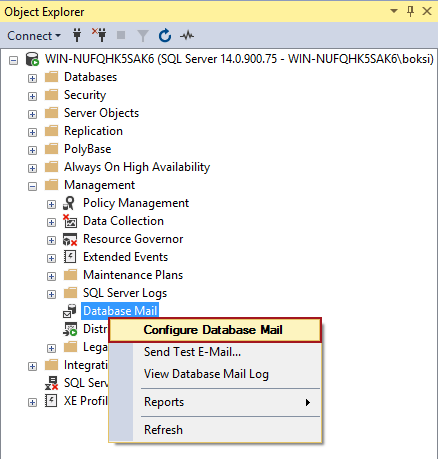Select the Policy Management label
Viewport: 438px width, 459px height.
point(136,203)
